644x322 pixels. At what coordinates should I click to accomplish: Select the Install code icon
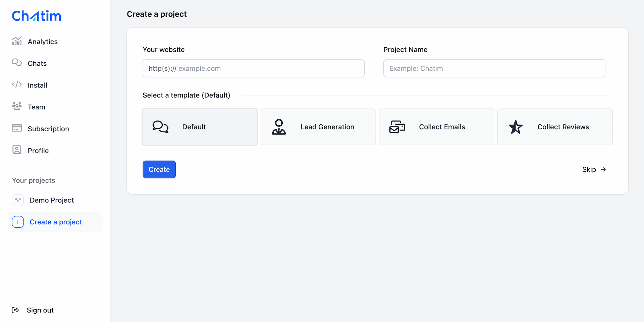tap(17, 85)
